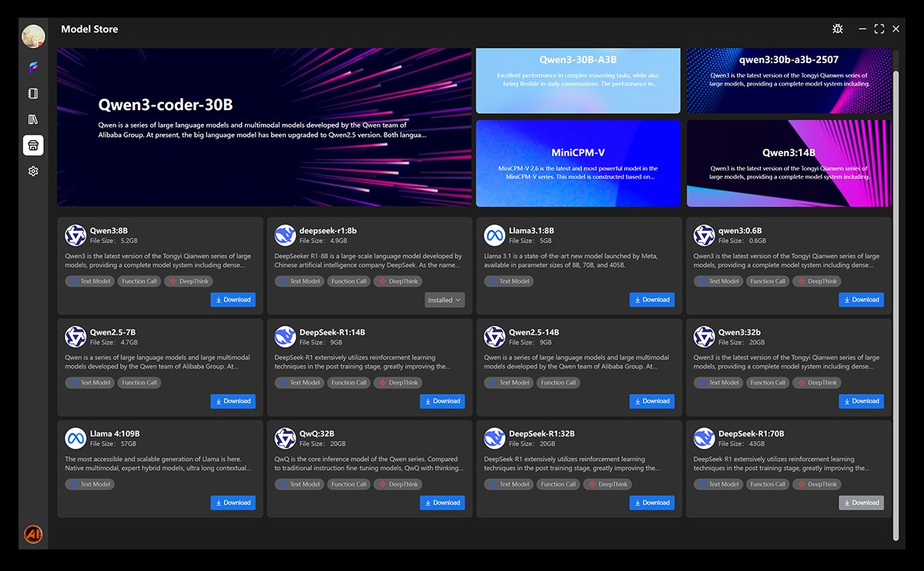Click the QwQ:32B model name
This screenshot has height=571, width=924.
click(x=316, y=433)
